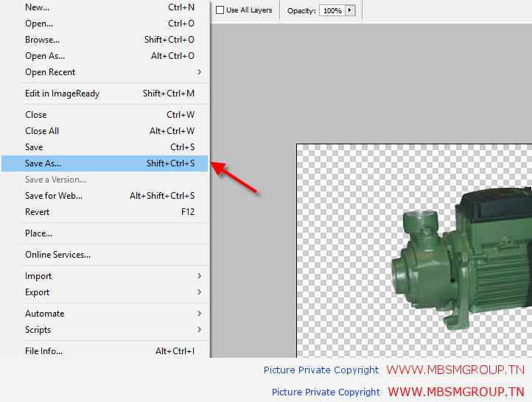Choose New... from the File menu
This screenshot has width=532, height=402.
point(105,7)
